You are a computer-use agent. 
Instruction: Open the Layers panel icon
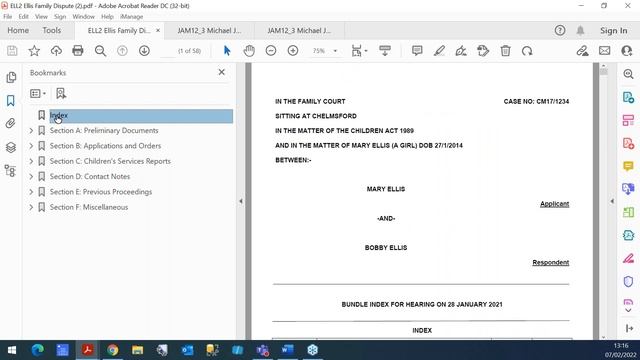11,147
